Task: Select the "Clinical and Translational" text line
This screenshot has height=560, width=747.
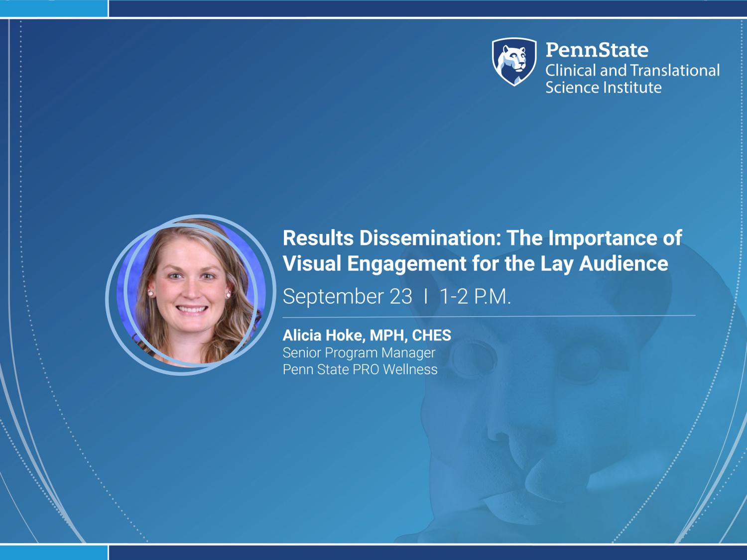Action: pos(632,70)
